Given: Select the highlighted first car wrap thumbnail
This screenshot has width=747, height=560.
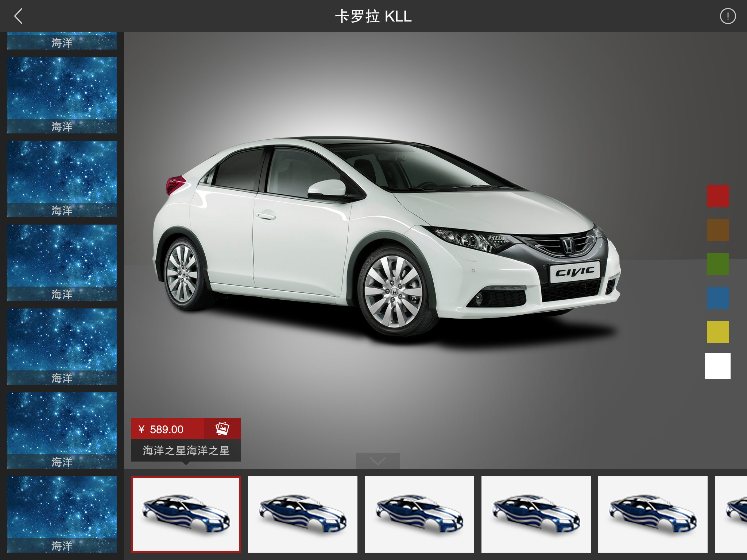Looking at the screenshot, I should click(186, 514).
